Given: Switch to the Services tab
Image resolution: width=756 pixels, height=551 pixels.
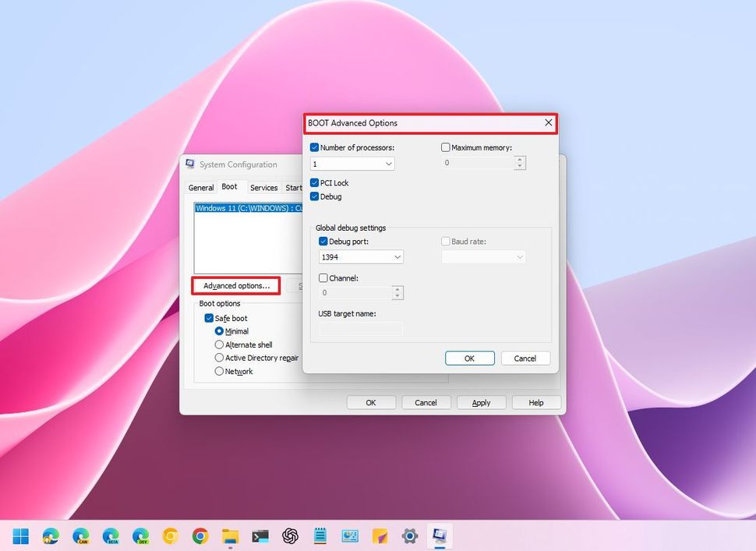Looking at the screenshot, I should point(263,188).
